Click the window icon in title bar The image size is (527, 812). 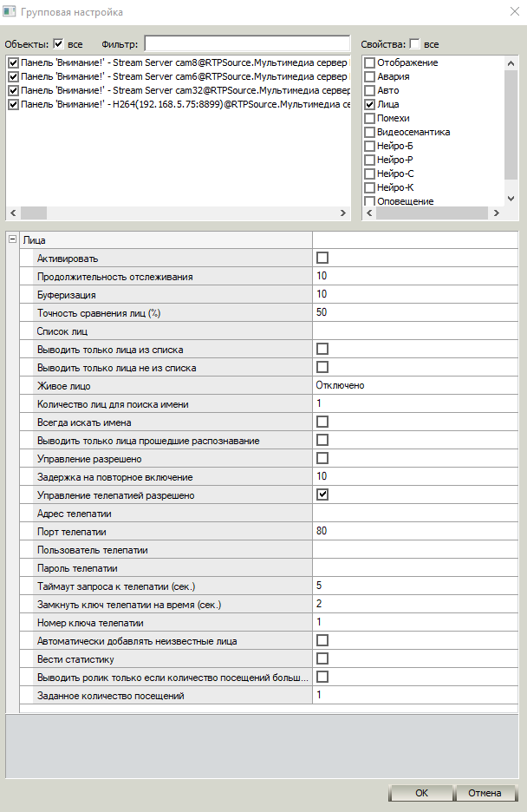pyautogui.click(x=9, y=11)
